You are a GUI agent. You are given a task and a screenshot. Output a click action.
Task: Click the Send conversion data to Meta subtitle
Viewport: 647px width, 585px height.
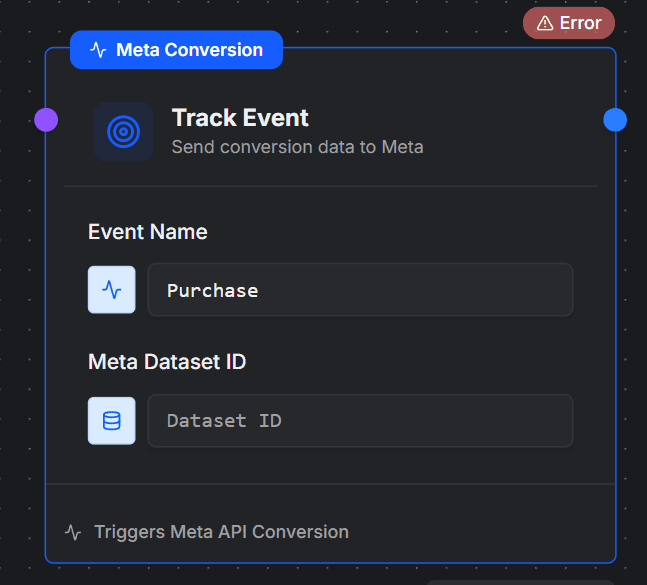point(298,147)
